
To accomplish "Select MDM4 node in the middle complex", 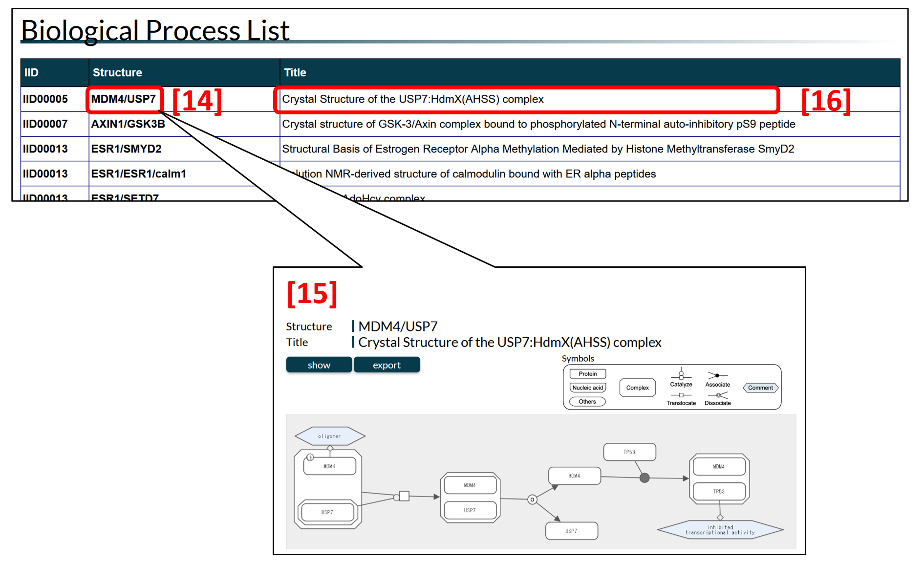I will (470, 485).
